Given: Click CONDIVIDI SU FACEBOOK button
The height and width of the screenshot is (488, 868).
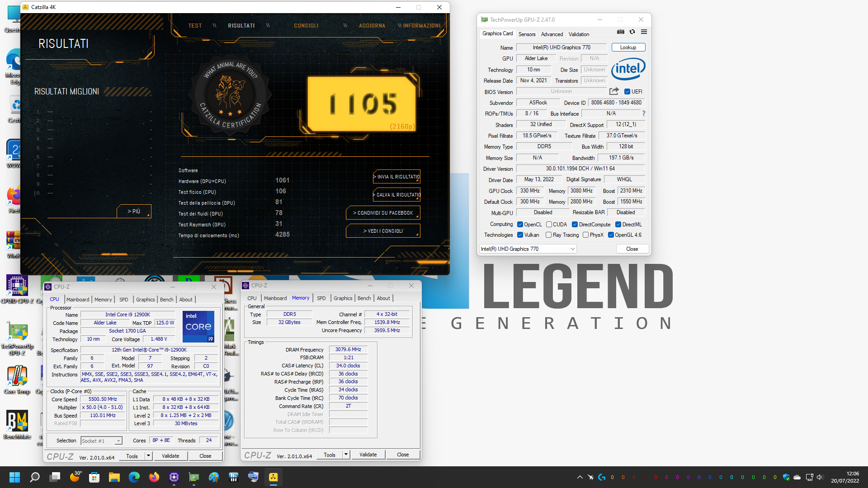Looking at the screenshot, I should coord(383,213).
